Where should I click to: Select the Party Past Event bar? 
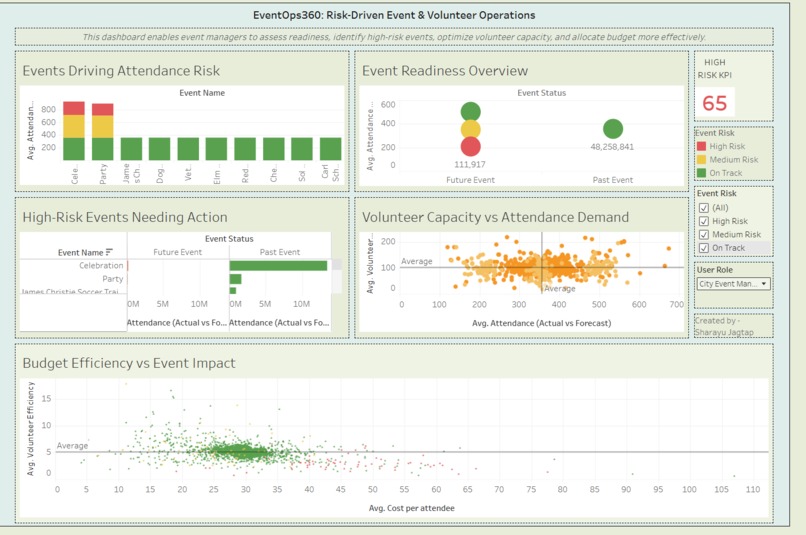click(235, 279)
